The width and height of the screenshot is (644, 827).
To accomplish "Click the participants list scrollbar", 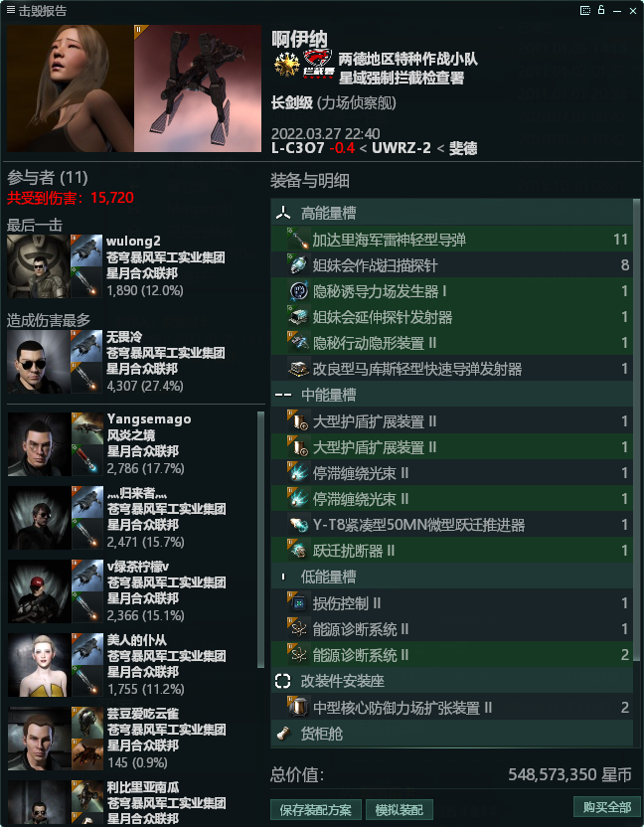I will (260, 540).
